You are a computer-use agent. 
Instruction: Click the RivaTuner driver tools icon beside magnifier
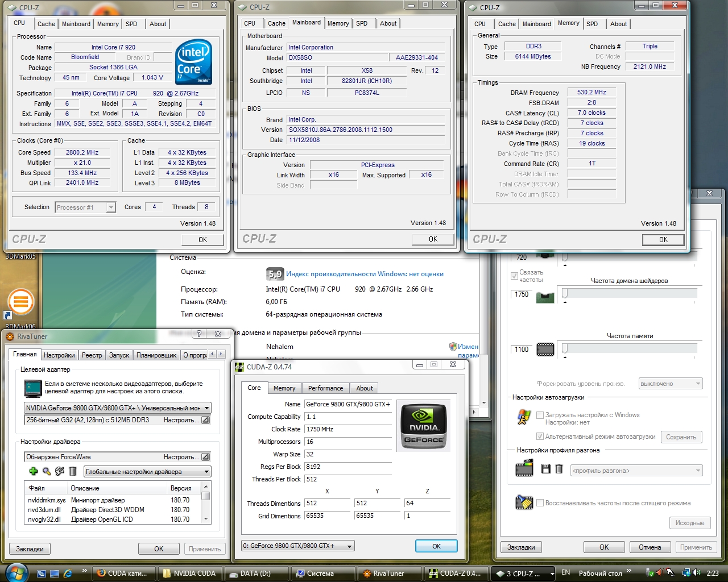[x=60, y=471]
